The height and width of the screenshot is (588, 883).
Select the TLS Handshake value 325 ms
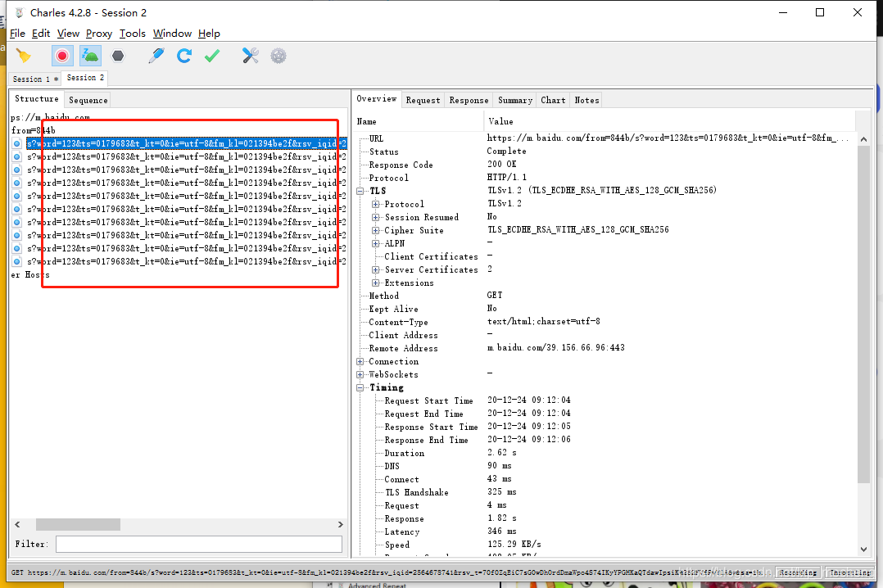click(502, 491)
